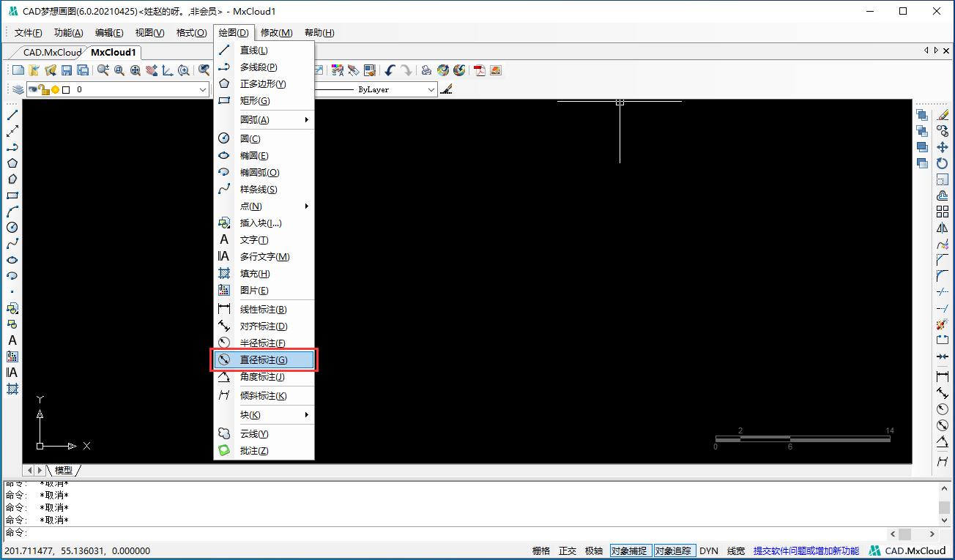
Task: Click 提交软件问题或增加新功能 link
Action: pos(806,550)
